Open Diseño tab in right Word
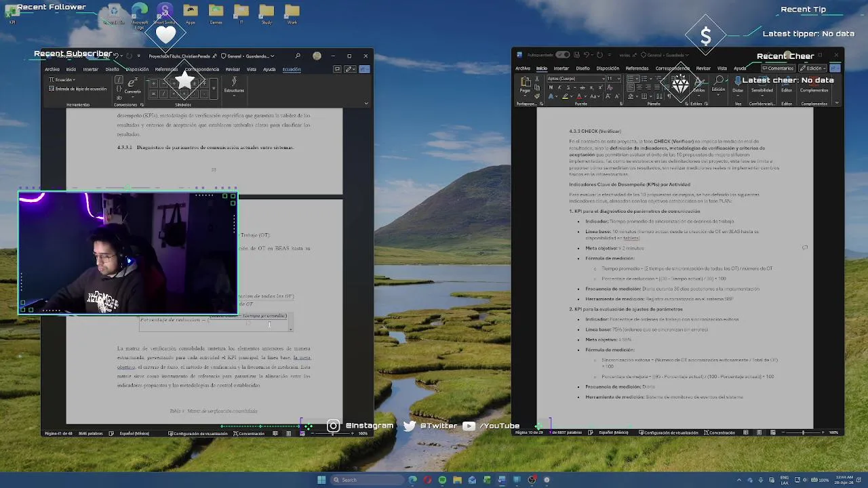This screenshot has height=488, width=868. (x=583, y=68)
